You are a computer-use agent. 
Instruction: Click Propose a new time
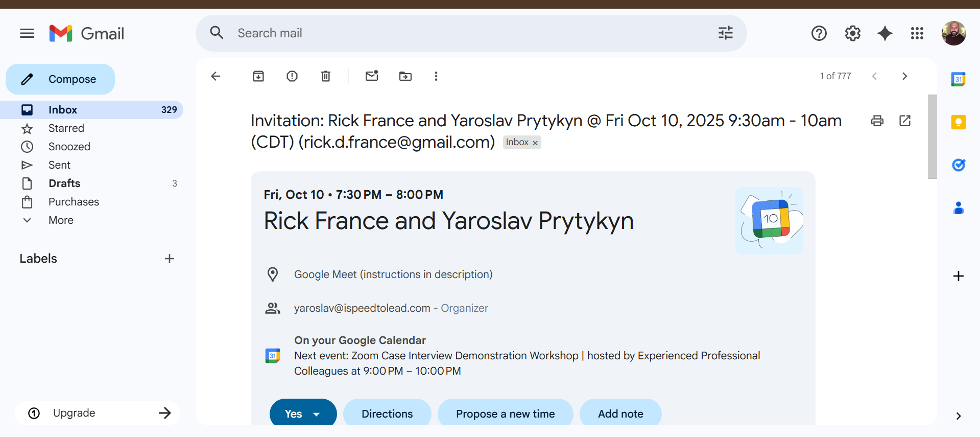505,414
